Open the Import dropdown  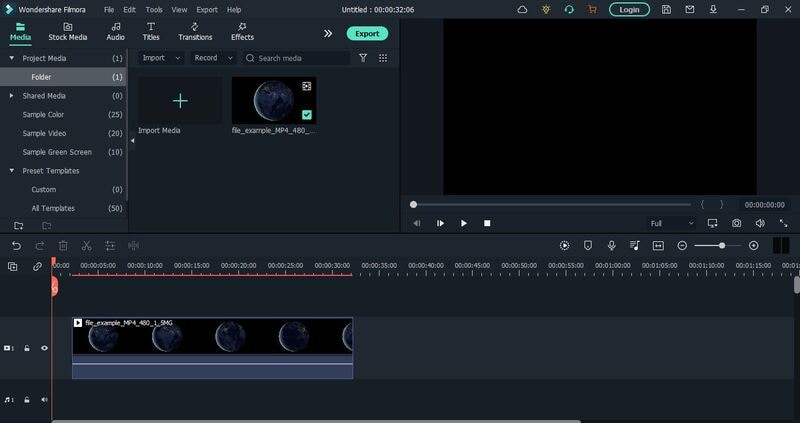161,58
